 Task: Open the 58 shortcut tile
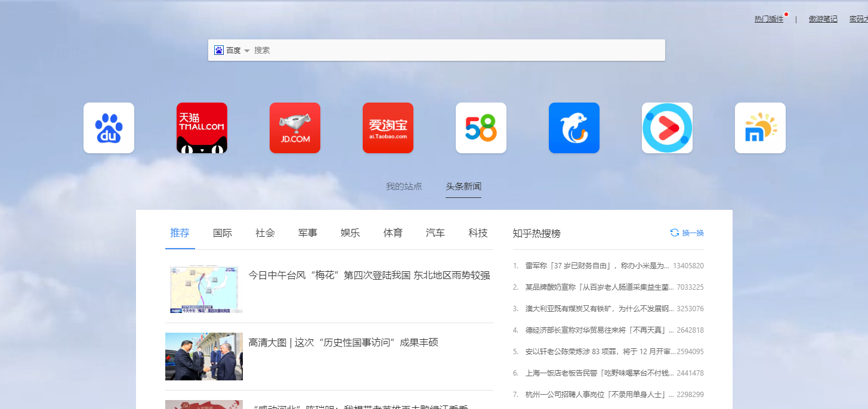click(481, 128)
